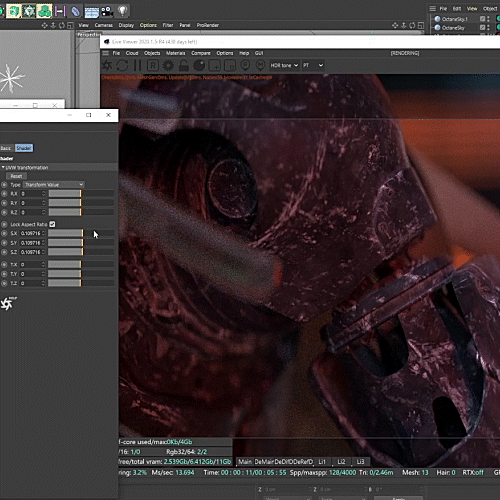Open the HDR tone dropdown
The height and width of the screenshot is (500, 500).
tap(284, 65)
